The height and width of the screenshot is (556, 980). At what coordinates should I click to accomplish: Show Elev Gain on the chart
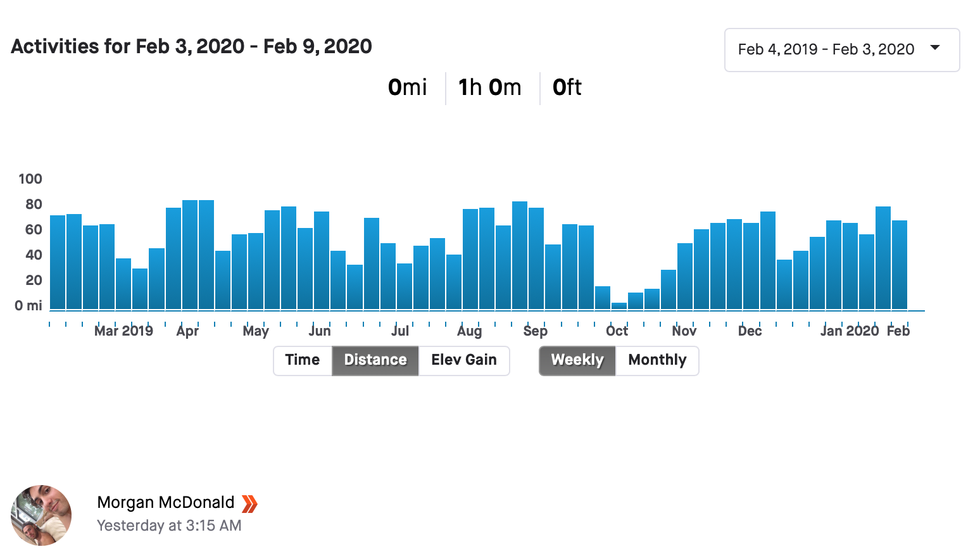click(x=464, y=360)
